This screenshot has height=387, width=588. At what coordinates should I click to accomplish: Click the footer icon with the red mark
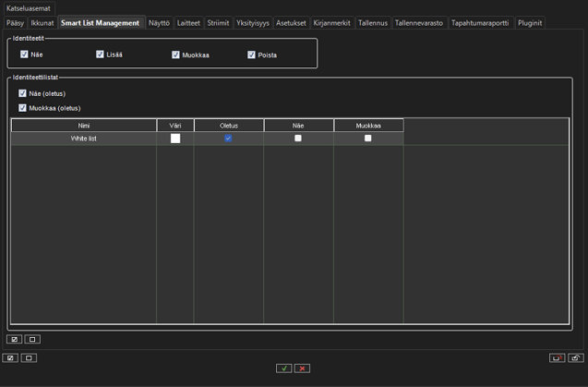click(x=557, y=357)
